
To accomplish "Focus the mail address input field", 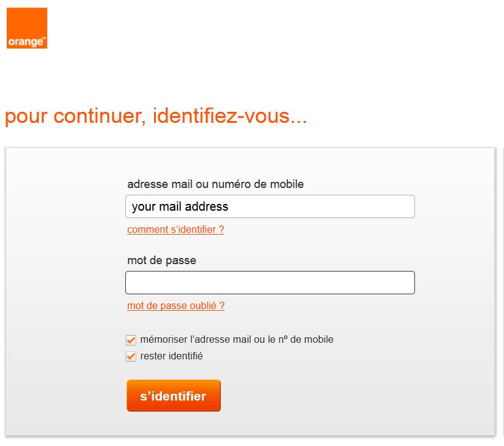I will coord(270,206).
